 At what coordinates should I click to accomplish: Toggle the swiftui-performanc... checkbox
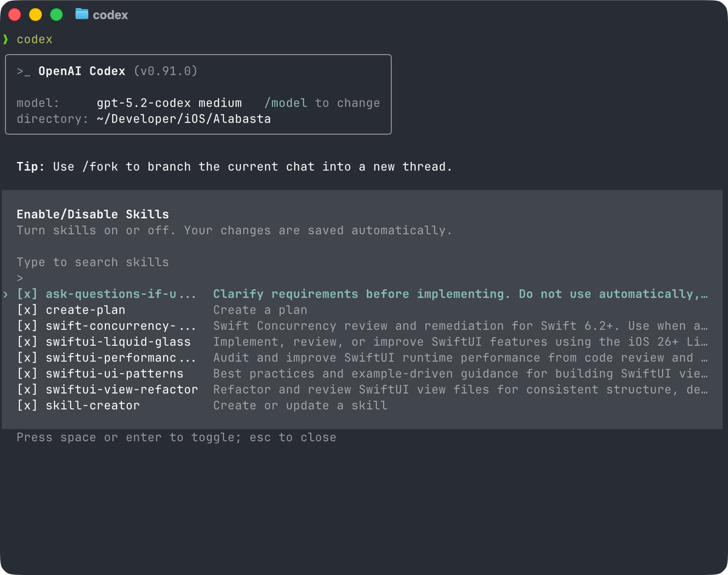[x=27, y=358]
